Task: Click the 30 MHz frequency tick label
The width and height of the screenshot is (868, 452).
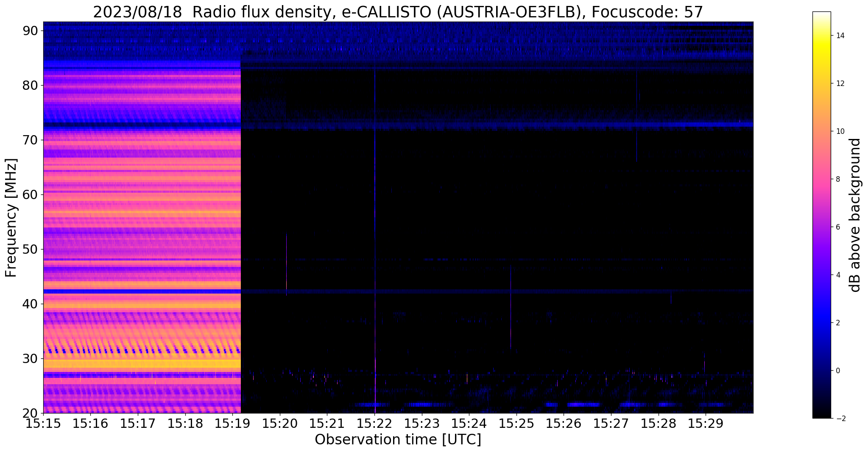Action: click(x=30, y=358)
